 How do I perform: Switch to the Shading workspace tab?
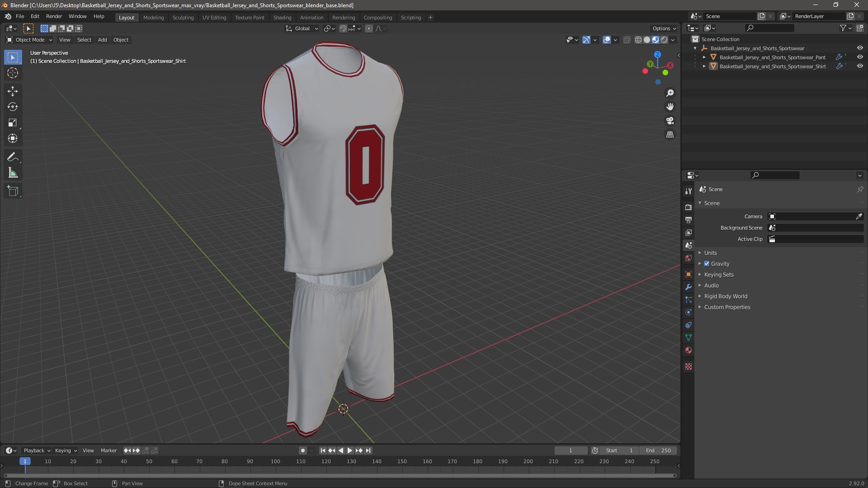click(282, 18)
